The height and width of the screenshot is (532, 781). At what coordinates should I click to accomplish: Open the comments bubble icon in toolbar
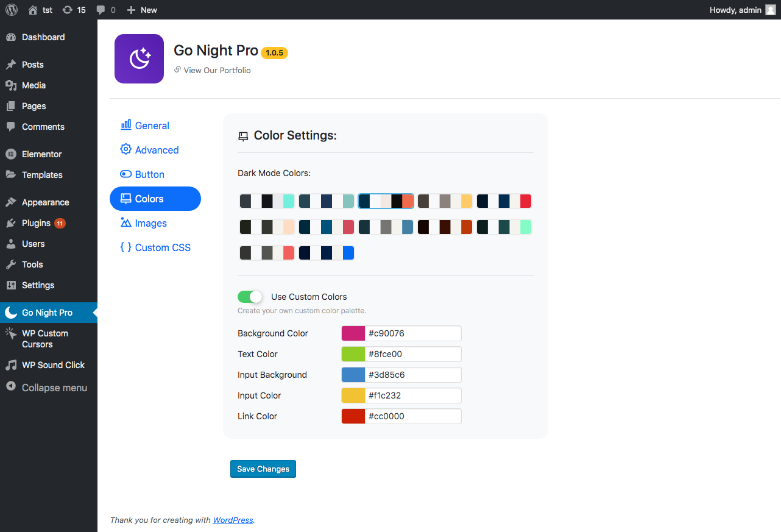point(101,10)
